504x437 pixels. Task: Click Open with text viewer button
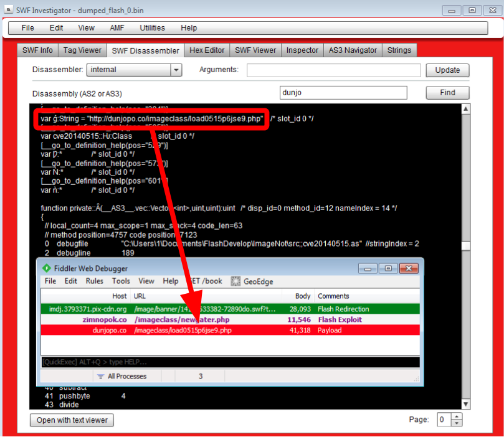pos(72,420)
